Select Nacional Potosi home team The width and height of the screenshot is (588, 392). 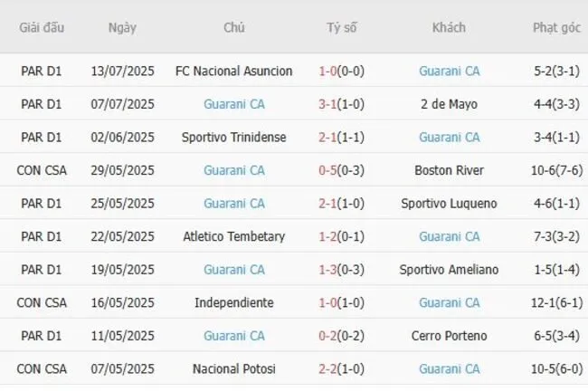coord(234,368)
